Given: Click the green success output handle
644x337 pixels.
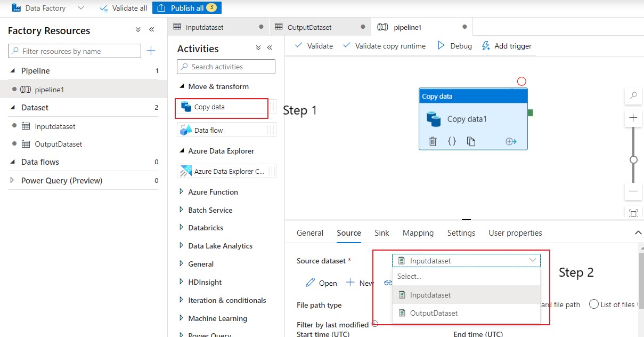Looking at the screenshot, I should [531, 113].
